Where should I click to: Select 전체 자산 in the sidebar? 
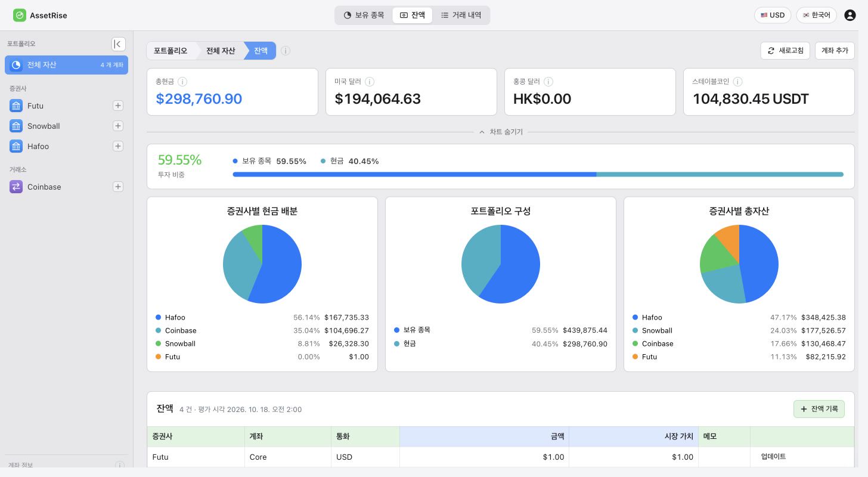pyautogui.click(x=66, y=64)
